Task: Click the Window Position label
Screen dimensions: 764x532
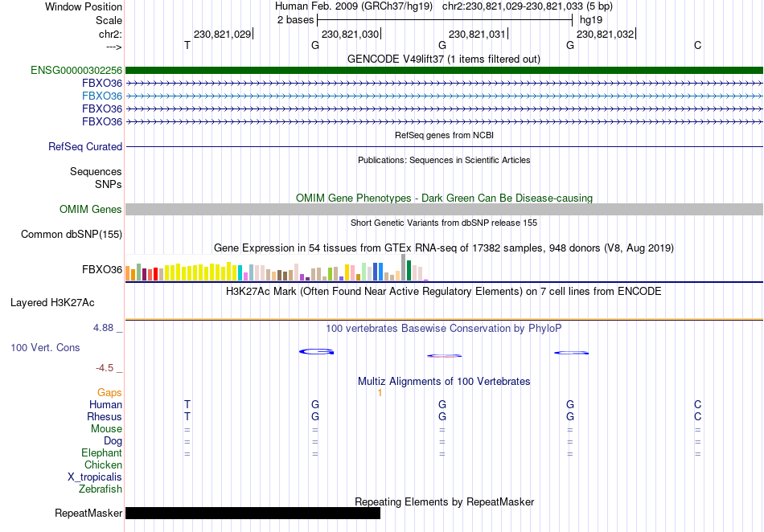Action: coord(84,6)
